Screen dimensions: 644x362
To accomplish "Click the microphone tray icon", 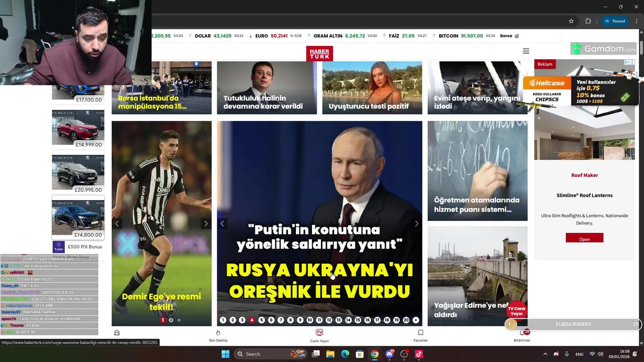I will click(567, 354).
